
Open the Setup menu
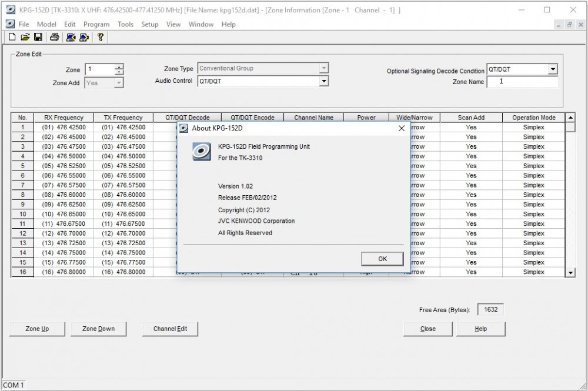(x=149, y=24)
